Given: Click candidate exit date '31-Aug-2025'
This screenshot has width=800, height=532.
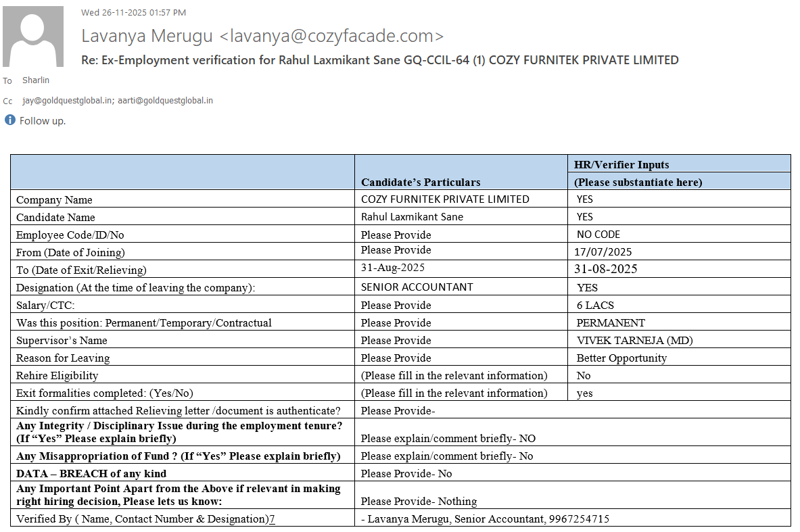Looking at the screenshot, I should (392, 267).
